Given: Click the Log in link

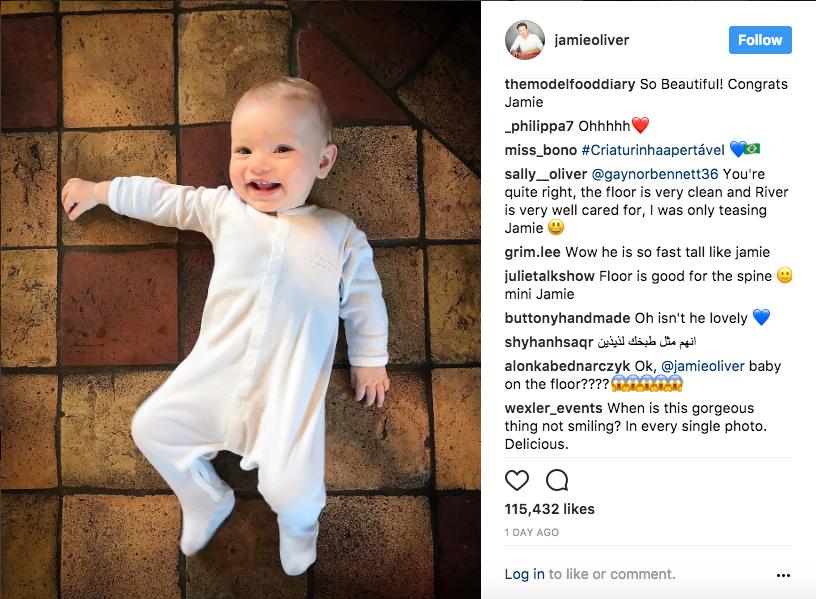Looking at the screenshot, I should click(x=524, y=574).
